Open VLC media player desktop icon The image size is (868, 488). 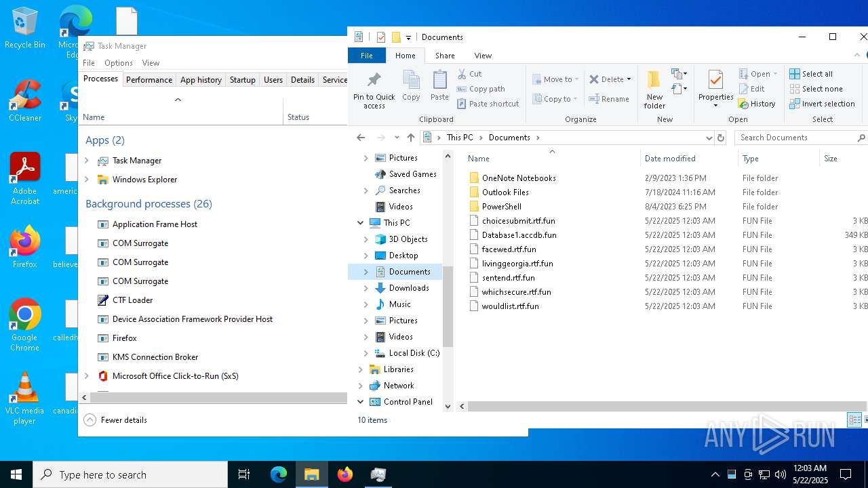click(24, 399)
